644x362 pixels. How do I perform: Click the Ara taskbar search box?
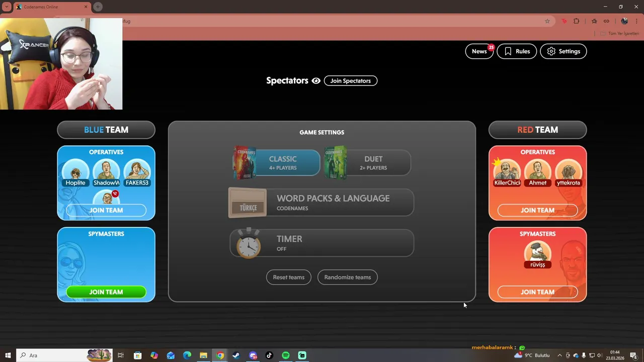64,355
